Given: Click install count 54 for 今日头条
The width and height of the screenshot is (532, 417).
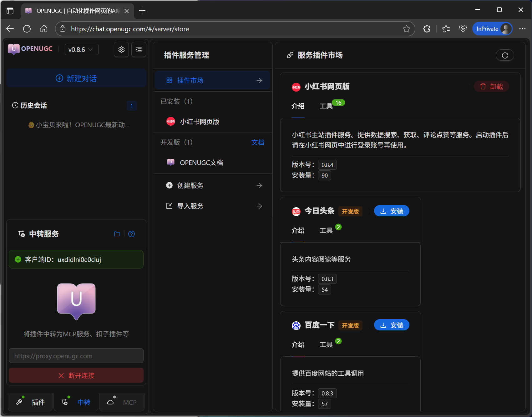Looking at the screenshot, I should pyautogui.click(x=325, y=289).
